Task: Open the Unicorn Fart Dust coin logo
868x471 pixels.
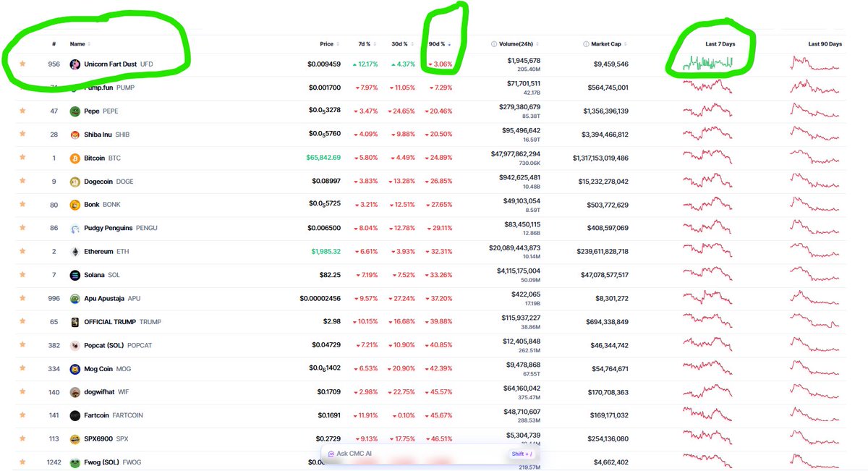Action: click(75, 64)
